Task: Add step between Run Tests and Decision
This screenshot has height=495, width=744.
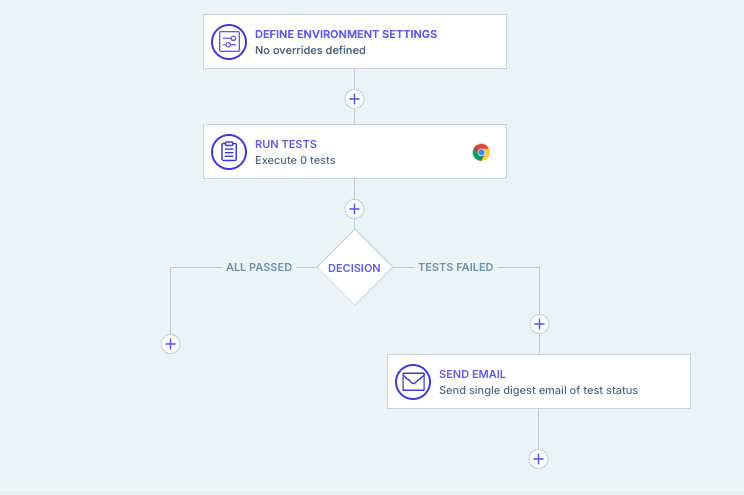Action: 354,209
